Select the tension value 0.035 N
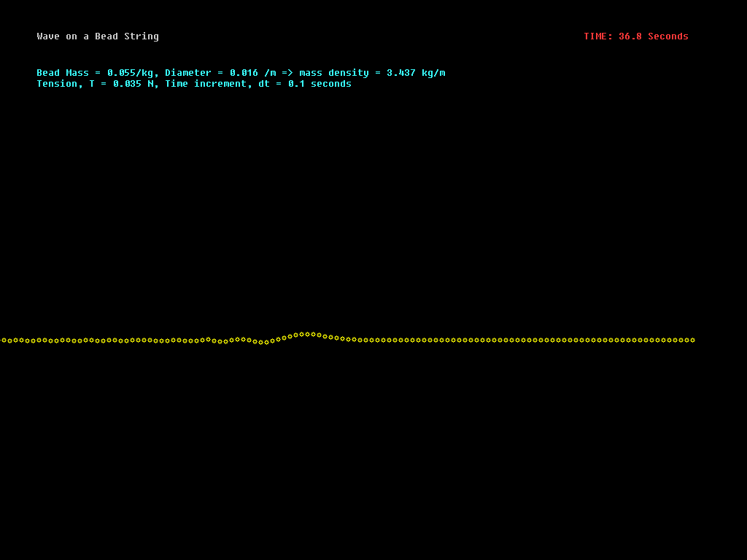Screen dimensions: 747x560 coord(133,84)
